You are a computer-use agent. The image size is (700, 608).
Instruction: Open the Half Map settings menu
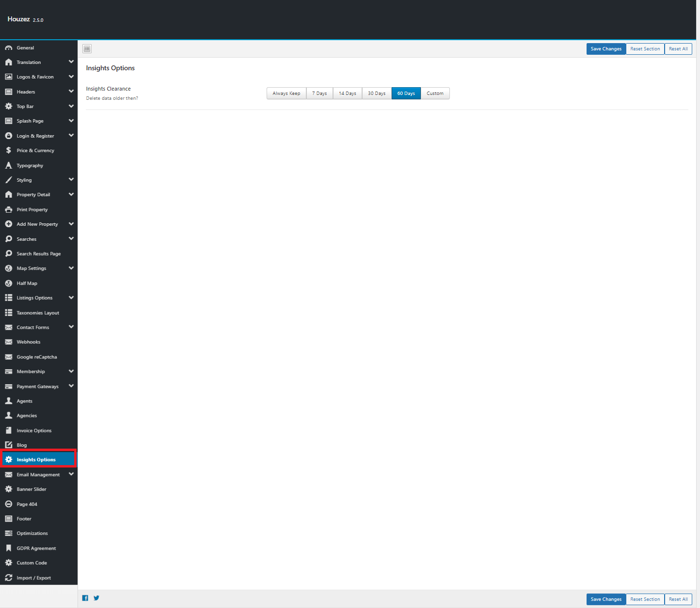coord(39,283)
